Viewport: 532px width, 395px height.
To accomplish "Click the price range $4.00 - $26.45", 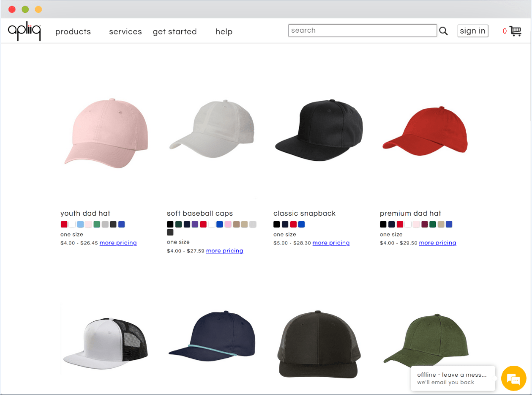I will (x=79, y=243).
